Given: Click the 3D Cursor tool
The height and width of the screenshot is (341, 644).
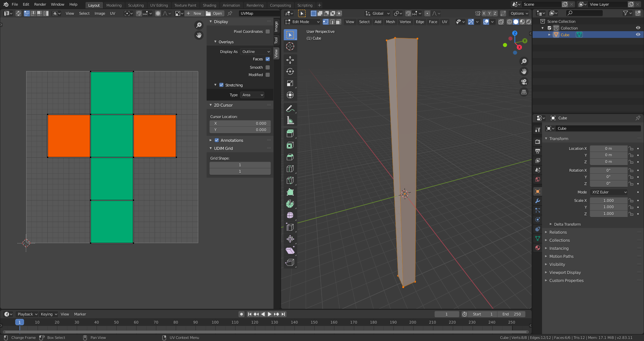Looking at the screenshot, I should [290, 47].
